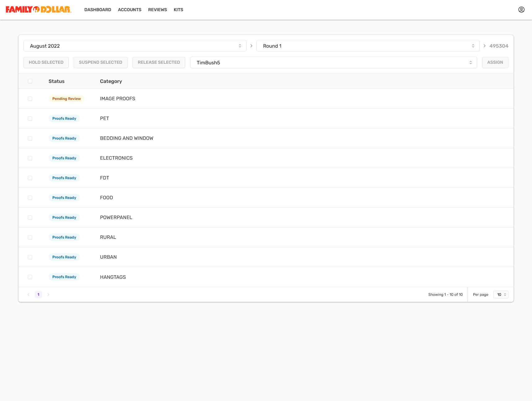Click the chevron before job number 495304
Image resolution: width=532 pixels, height=401 pixels.
tap(485, 46)
